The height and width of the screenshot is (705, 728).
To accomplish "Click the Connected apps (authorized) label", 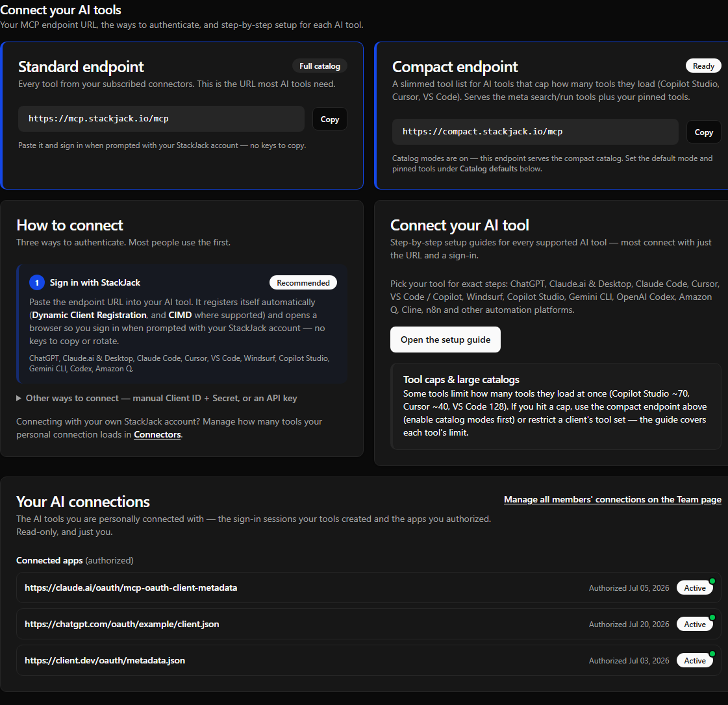I will click(x=75, y=561).
